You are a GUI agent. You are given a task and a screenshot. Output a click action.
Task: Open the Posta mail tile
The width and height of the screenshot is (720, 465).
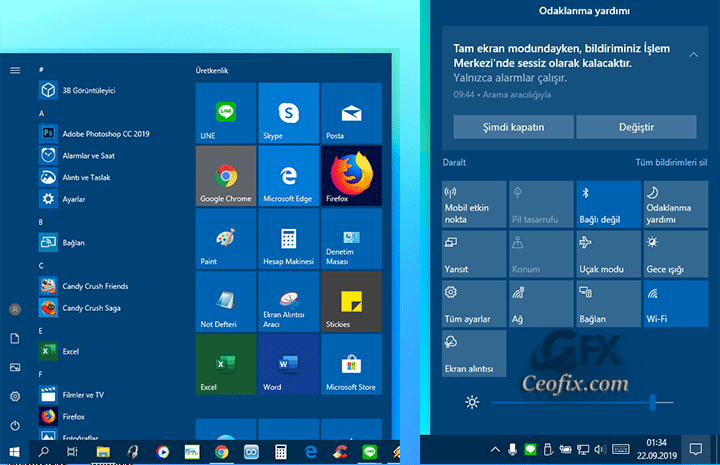(352, 113)
